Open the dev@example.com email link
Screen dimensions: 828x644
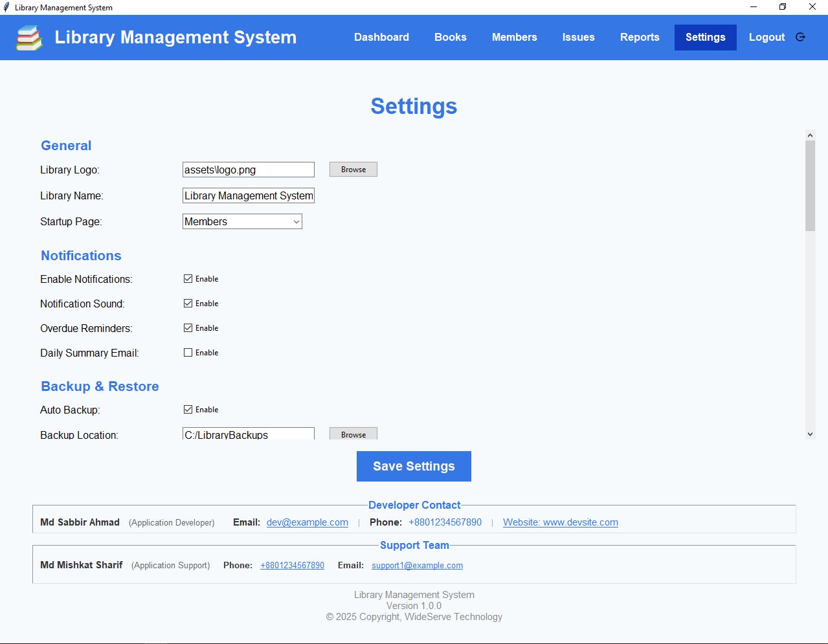coord(307,522)
